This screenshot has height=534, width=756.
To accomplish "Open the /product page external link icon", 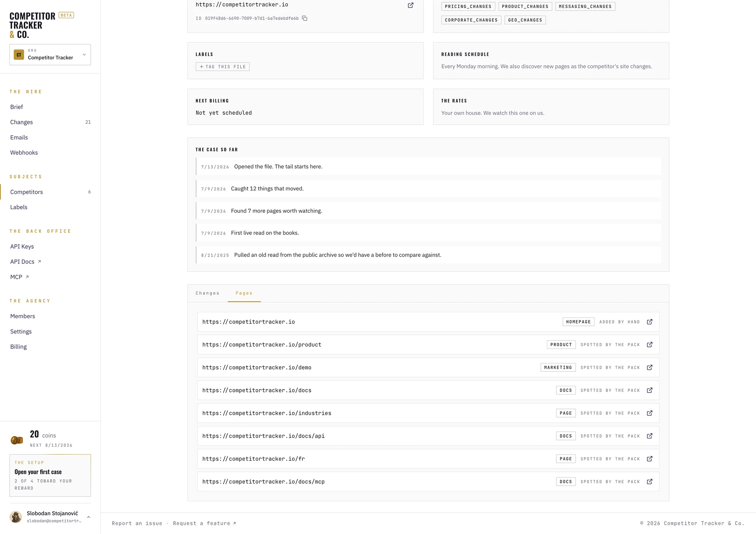I will pyautogui.click(x=649, y=345).
